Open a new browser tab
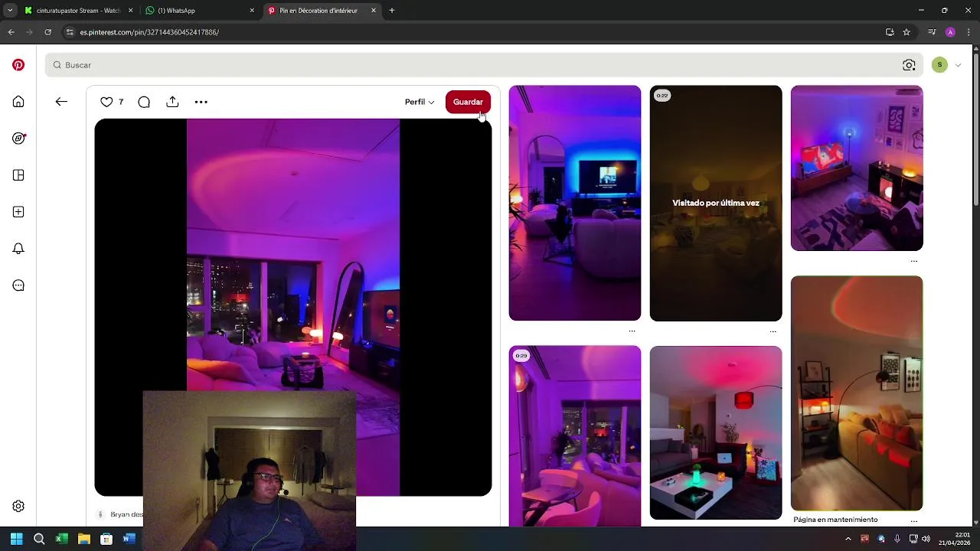 tap(392, 11)
